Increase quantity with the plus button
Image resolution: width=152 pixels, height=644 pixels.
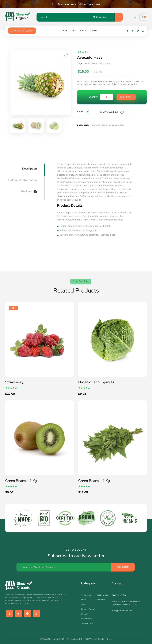tap(110, 97)
